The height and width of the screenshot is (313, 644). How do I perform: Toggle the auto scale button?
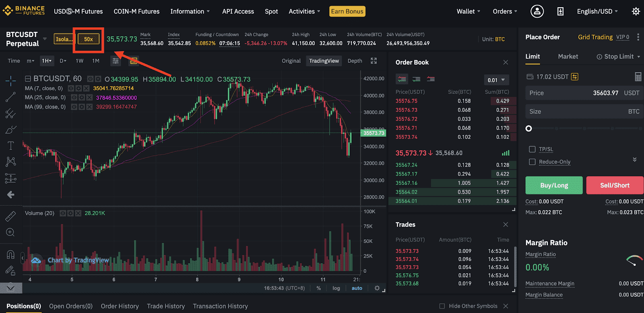tap(357, 288)
